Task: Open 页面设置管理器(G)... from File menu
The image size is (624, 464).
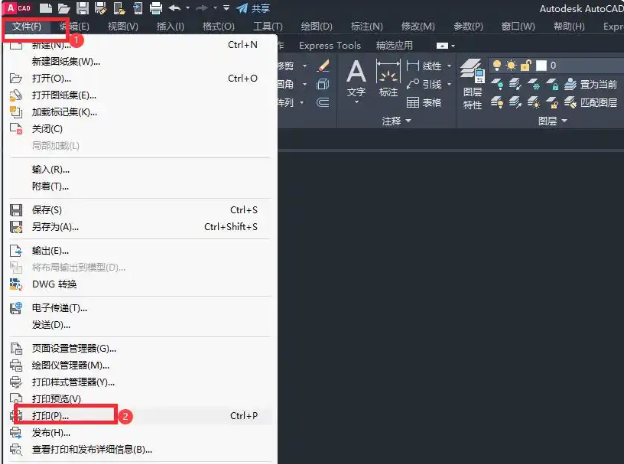Action: [139, 349]
